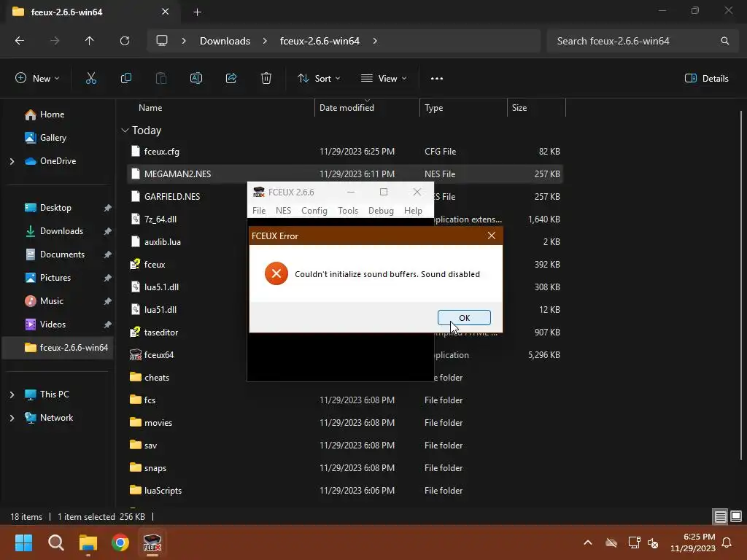Screen dimensions: 747x560
Task: Open Gallery in the navigation pane
Action: coord(53,138)
